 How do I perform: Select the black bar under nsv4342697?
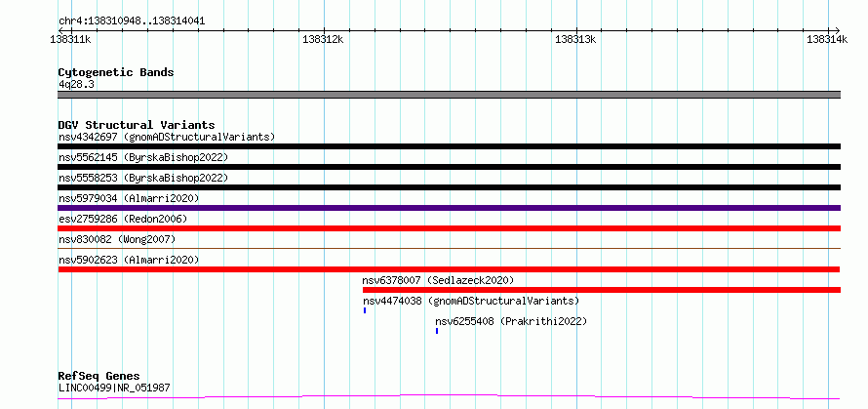(449, 146)
